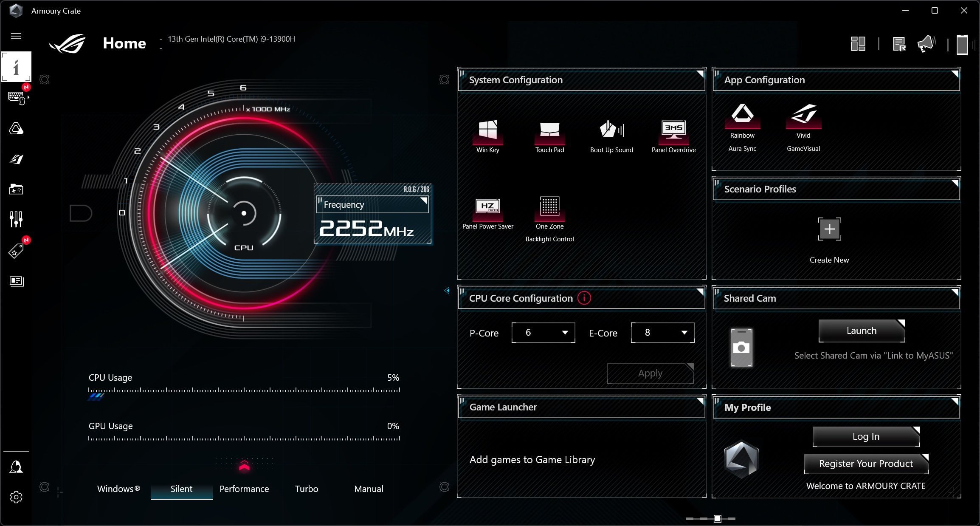
Task: Click the My Profile avatar logo
Action: pyautogui.click(x=741, y=459)
